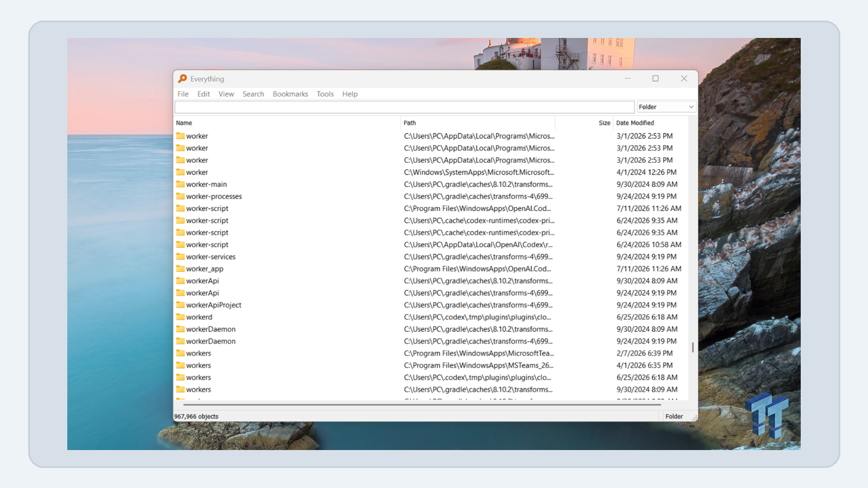Sort by Date Modified column header

[x=635, y=123]
